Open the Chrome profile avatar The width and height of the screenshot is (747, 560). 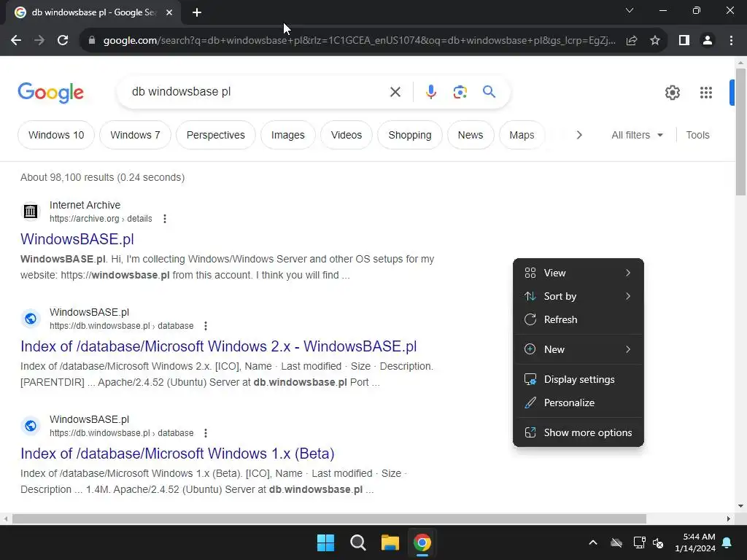(x=708, y=41)
